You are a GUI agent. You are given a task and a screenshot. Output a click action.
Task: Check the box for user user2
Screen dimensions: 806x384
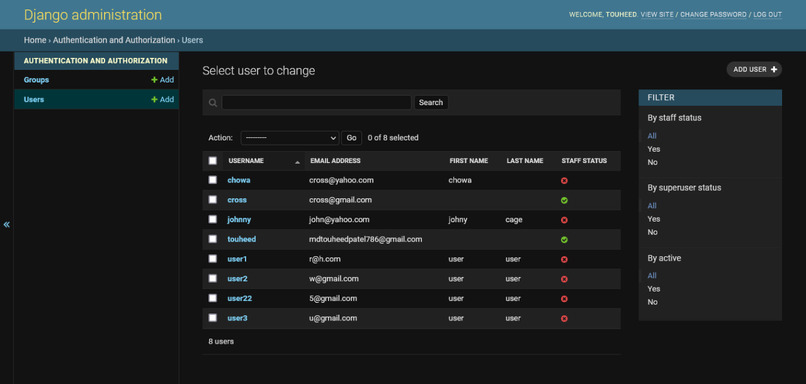213,278
